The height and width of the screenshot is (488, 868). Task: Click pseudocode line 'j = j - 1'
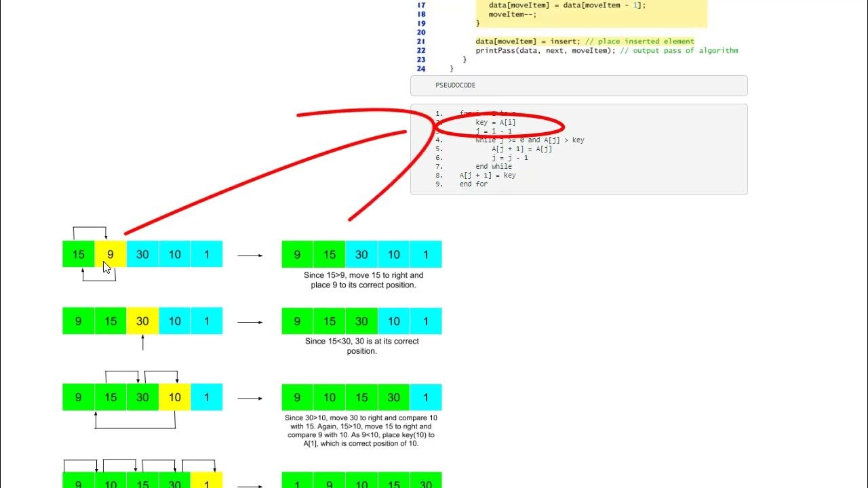[x=510, y=158]
